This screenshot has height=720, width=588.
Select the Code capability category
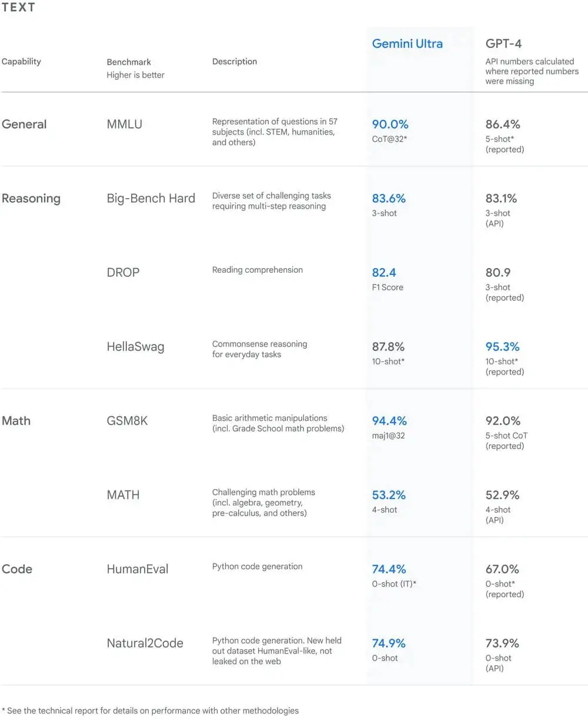(x=17, y=569)
